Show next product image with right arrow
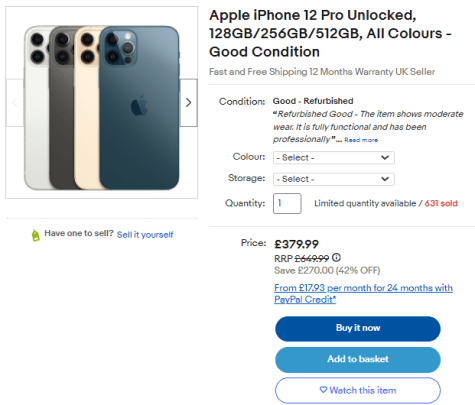The width and height of the screenshot is (475, 405). 189,102
